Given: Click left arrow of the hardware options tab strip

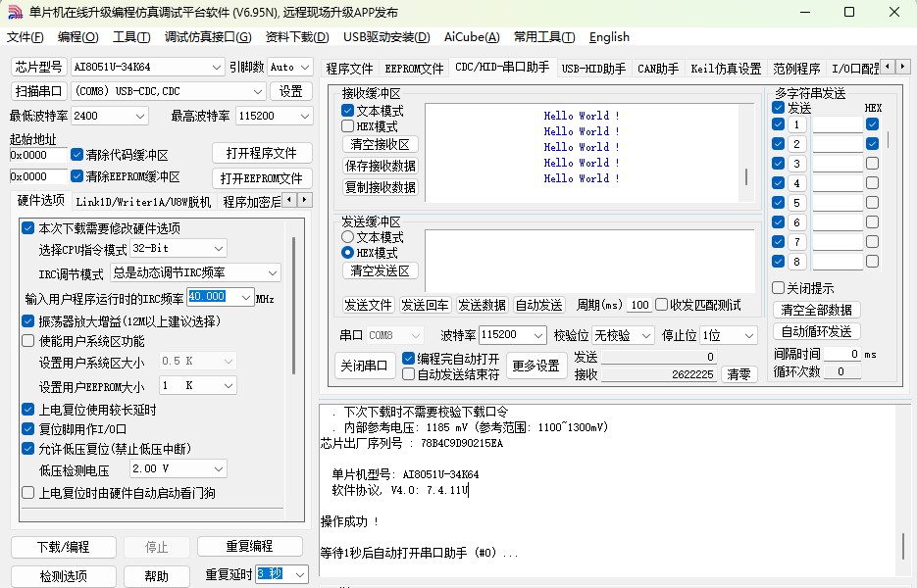Looking at the screenshot, I should 291,200.
